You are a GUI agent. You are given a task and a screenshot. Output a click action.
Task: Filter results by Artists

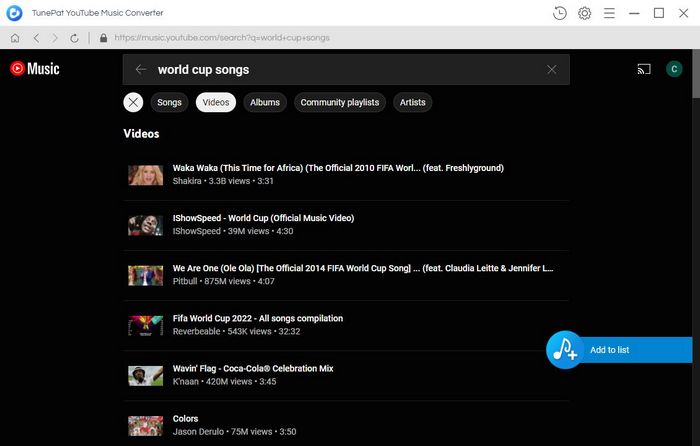(x=412, y=102)
